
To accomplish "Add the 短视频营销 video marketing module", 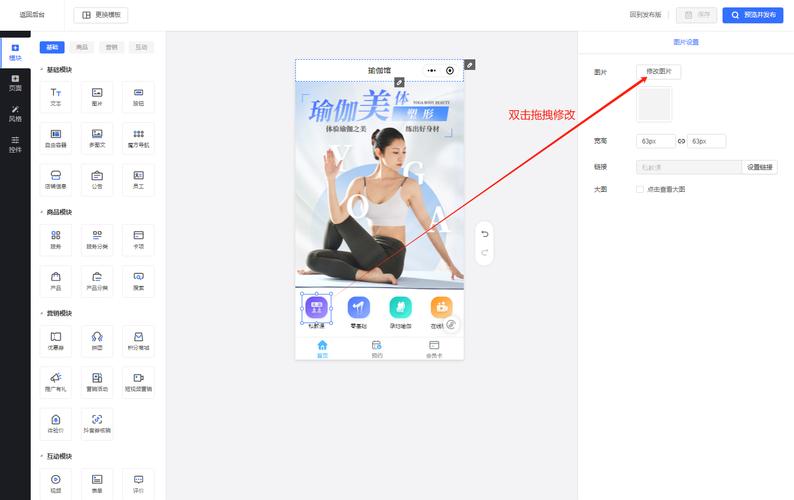I will click(138, 382).
